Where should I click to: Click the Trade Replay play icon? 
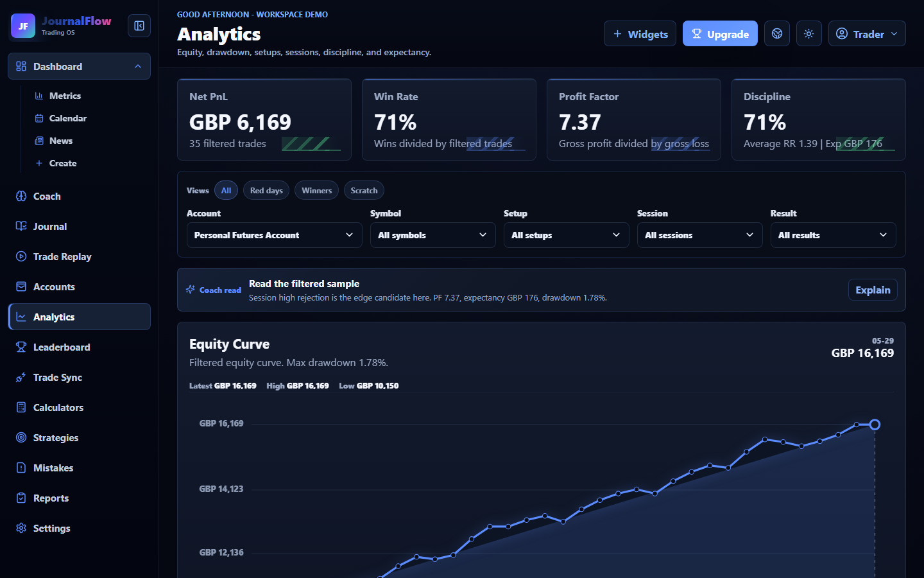[21, 256]
